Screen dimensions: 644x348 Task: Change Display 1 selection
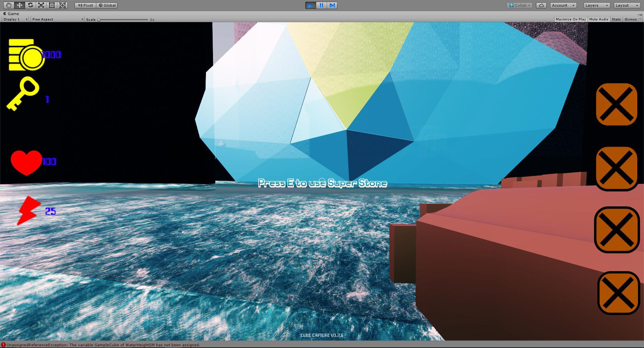click(15, 19)
